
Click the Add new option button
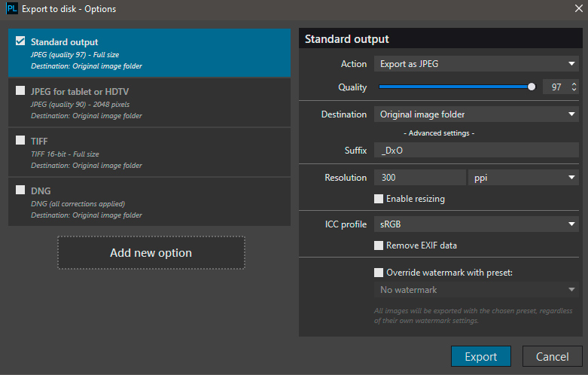(x=151, y=253)
